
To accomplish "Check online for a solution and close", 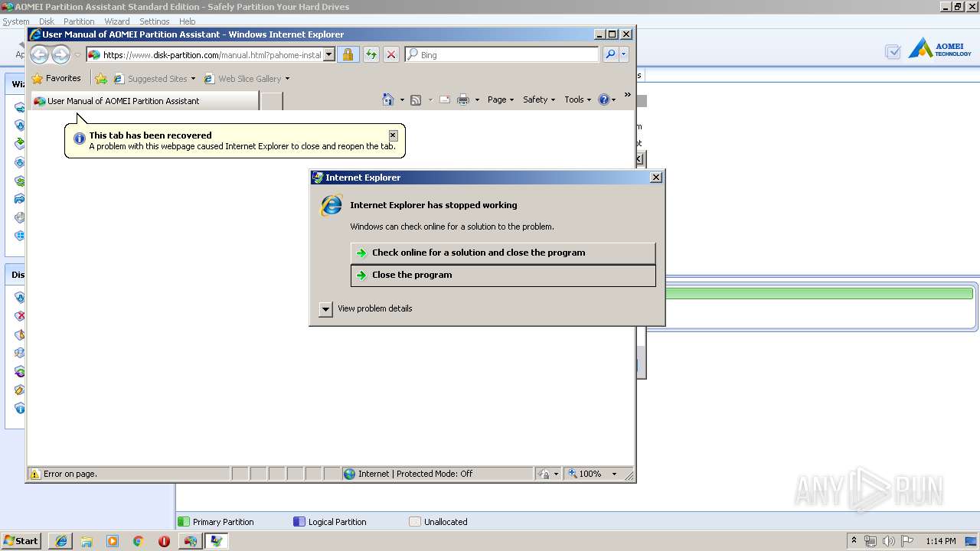I will click(503, 253).
